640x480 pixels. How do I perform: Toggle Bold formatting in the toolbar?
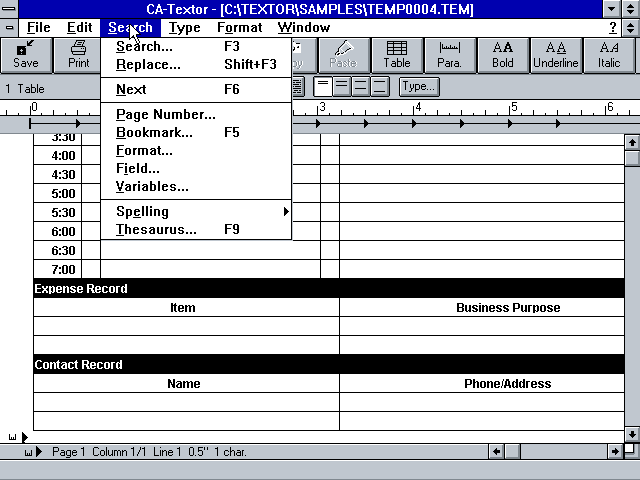(x=503, y=56)
